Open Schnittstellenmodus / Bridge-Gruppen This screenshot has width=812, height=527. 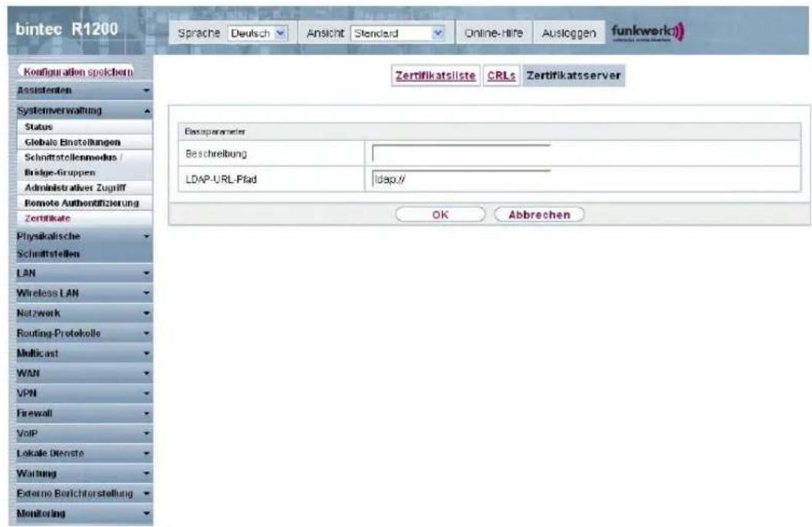pos(85,165)
